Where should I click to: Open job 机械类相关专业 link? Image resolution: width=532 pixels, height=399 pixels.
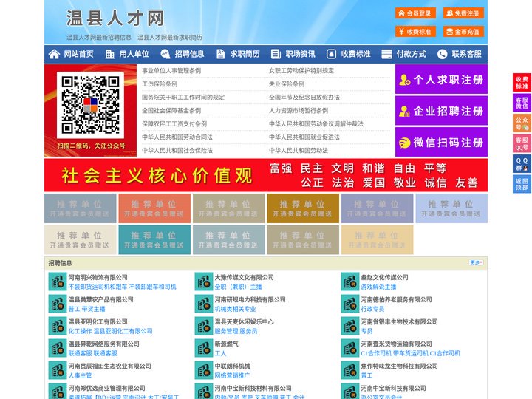coord(235,309)
